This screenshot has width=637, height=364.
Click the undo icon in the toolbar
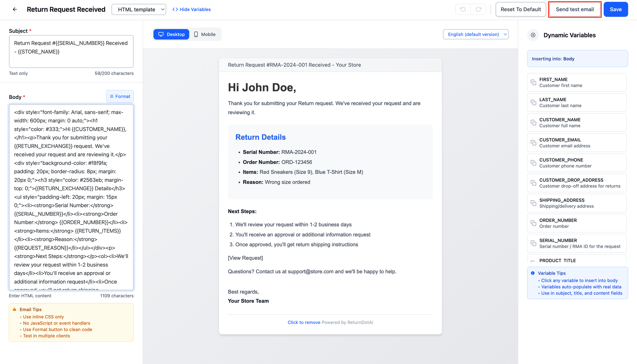point(462,9)
